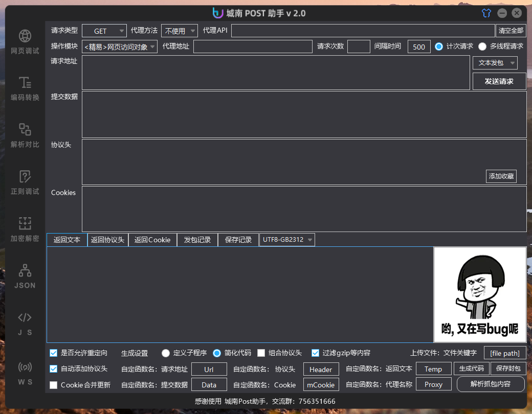Open the WS websocket tool

pos(25,373)
